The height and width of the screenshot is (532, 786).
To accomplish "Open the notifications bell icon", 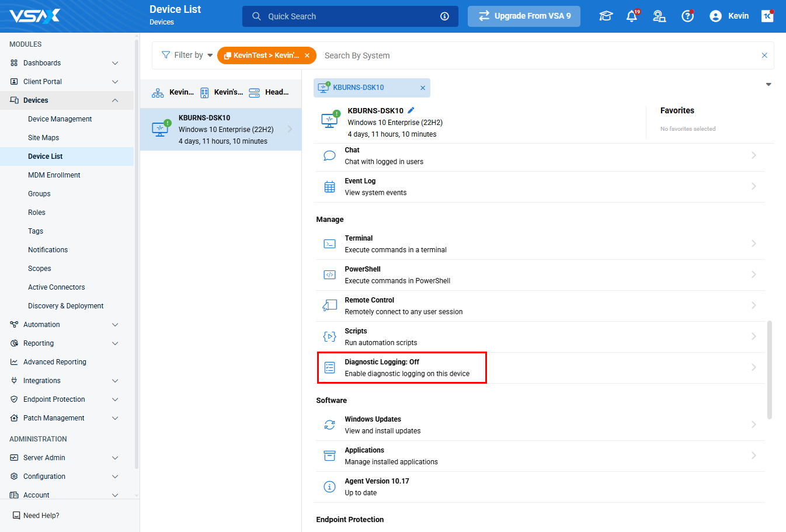I will coord(632,16).
